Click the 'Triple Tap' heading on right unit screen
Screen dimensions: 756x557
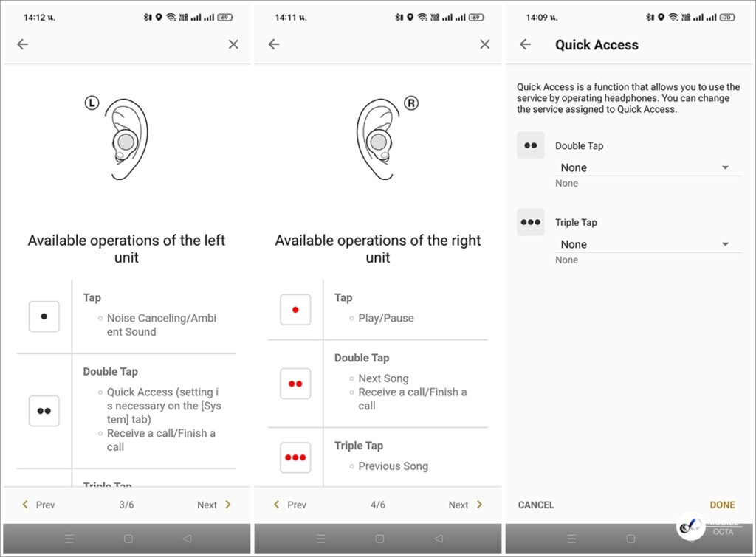[359, 446]
